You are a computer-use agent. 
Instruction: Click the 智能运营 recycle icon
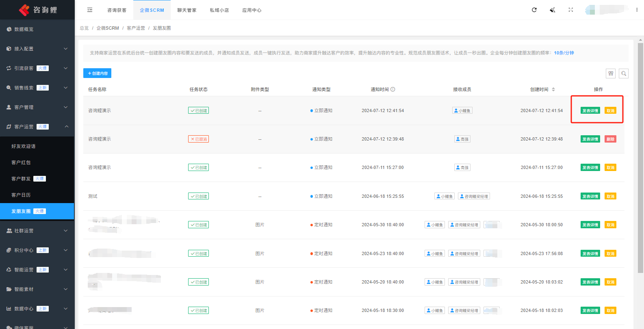[9, 270]
